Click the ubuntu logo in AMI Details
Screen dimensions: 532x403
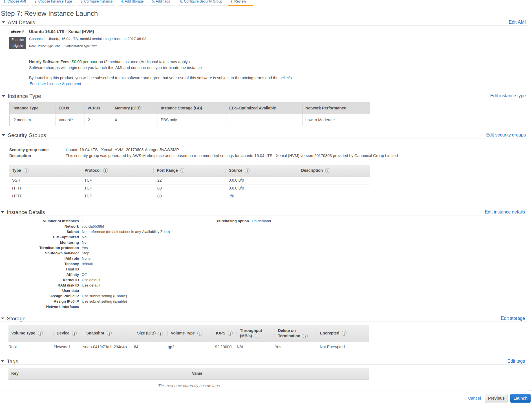coord(18,32)
